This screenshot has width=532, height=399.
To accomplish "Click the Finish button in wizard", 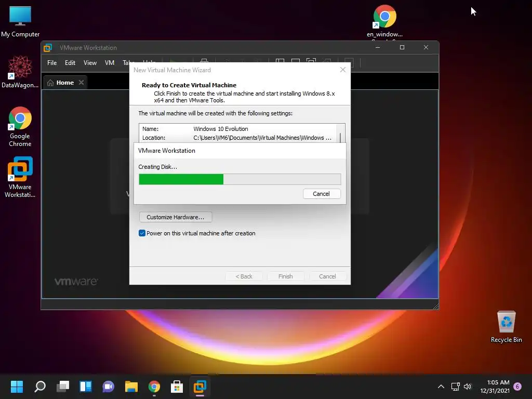I will 285,276.
